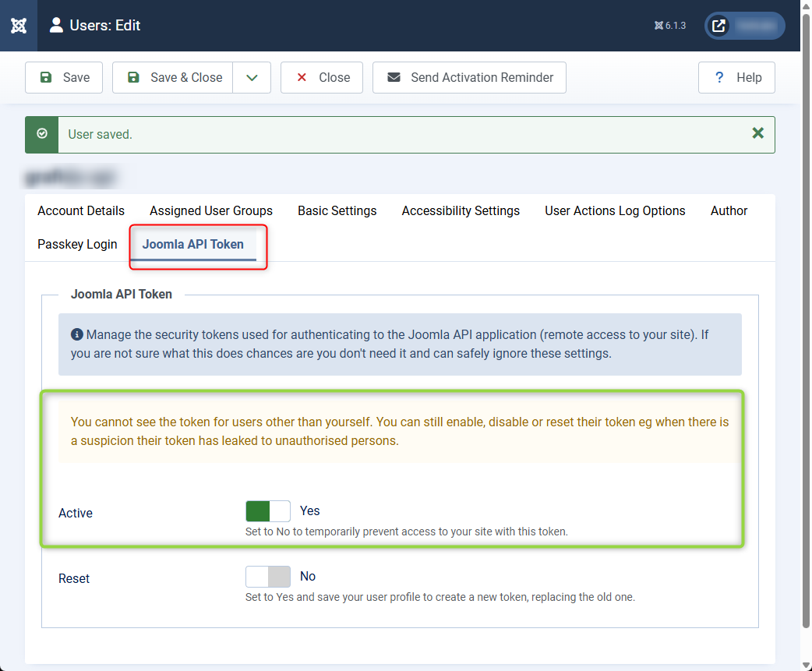This screenshot has height=671, width=812.
Task: Toggle the Active token switch
Action: 268,511
